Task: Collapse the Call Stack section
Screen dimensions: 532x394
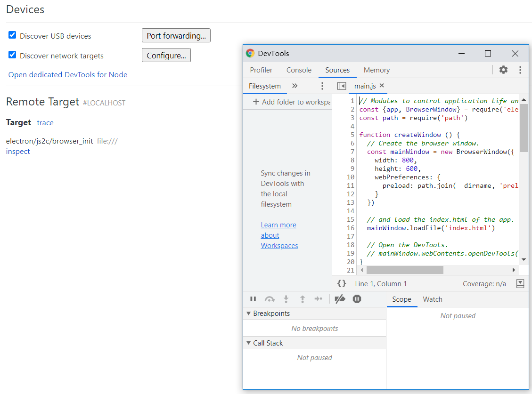Action: tap(268, 343)
